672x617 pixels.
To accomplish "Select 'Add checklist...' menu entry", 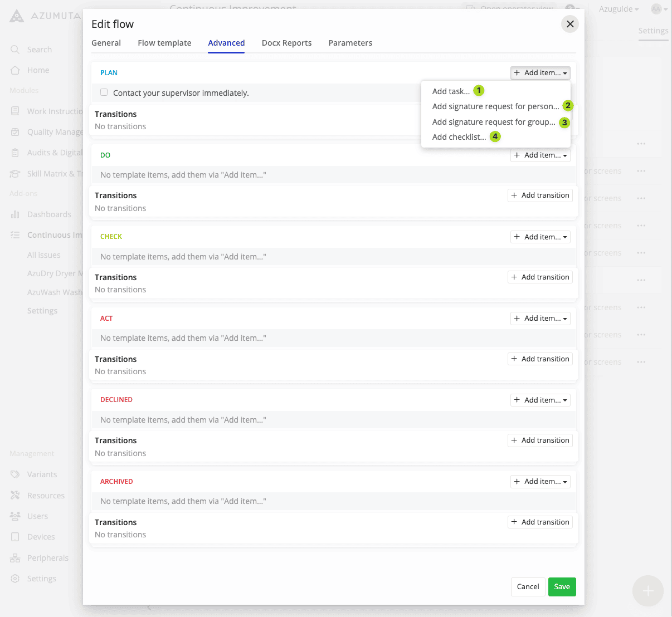I will [x=459, y=137].
